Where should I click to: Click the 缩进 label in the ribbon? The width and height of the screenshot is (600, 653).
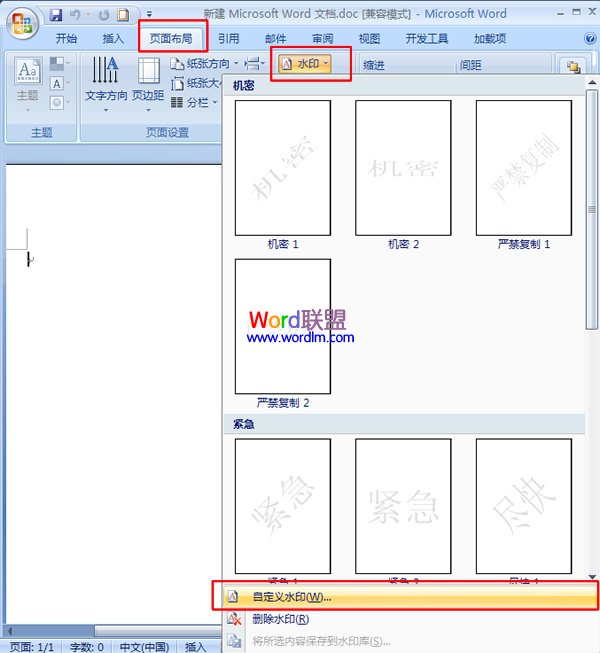tap(373, 65)
